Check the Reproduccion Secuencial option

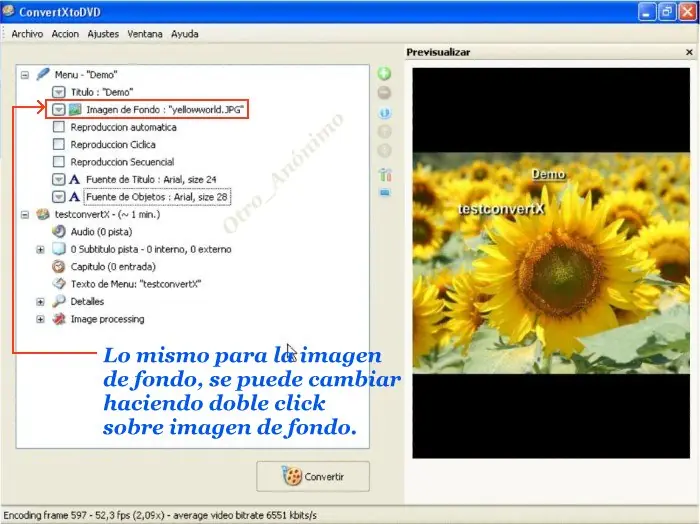[59, 162]
